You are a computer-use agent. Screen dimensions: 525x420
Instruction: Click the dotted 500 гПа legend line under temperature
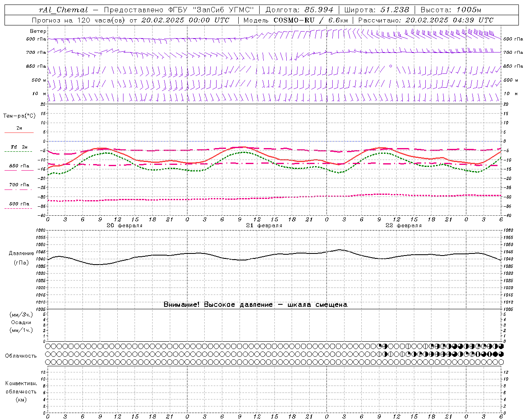(18, 208)
